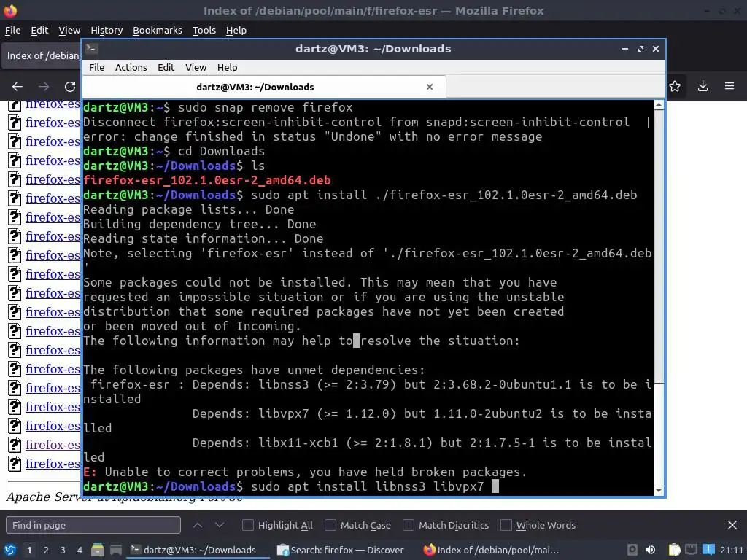747x560 pixels.
Task: Open terminal Actions menu
Action: (x=131, y=67)
